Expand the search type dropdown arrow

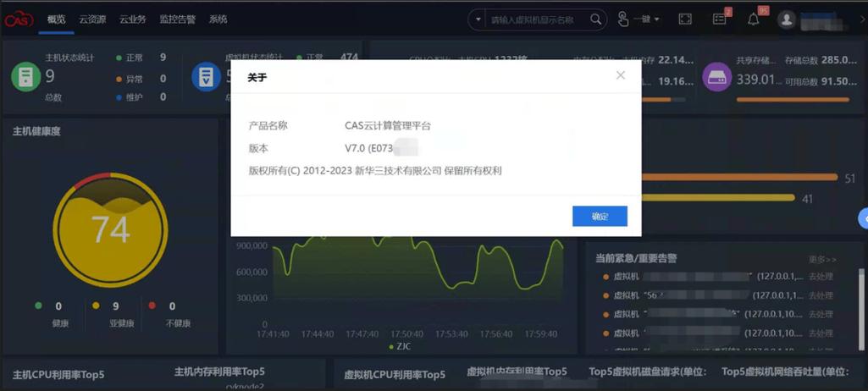click(x=478, y=20)
